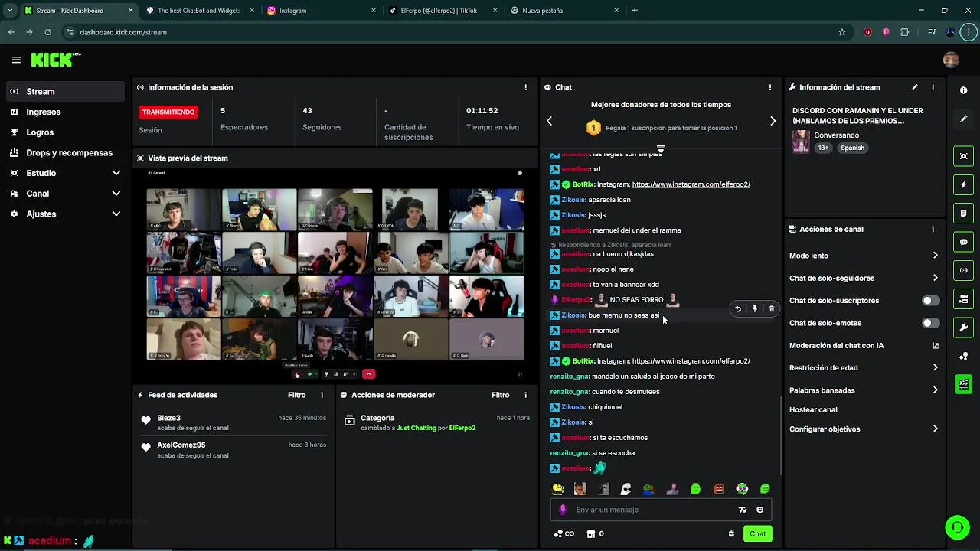
Task: Click the browser address bar
Action: [x=452, y=32]
